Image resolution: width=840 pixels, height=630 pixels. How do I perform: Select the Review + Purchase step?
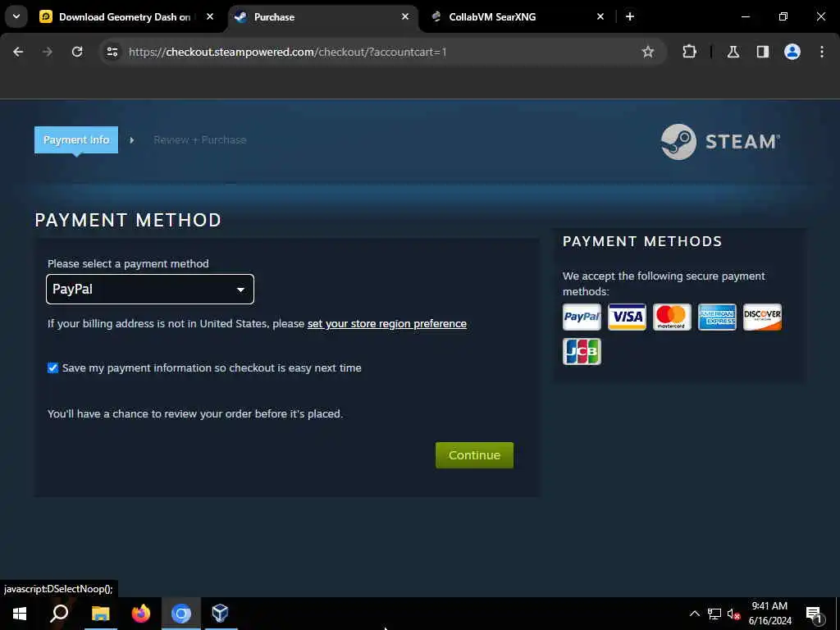[x=200, y=139]
